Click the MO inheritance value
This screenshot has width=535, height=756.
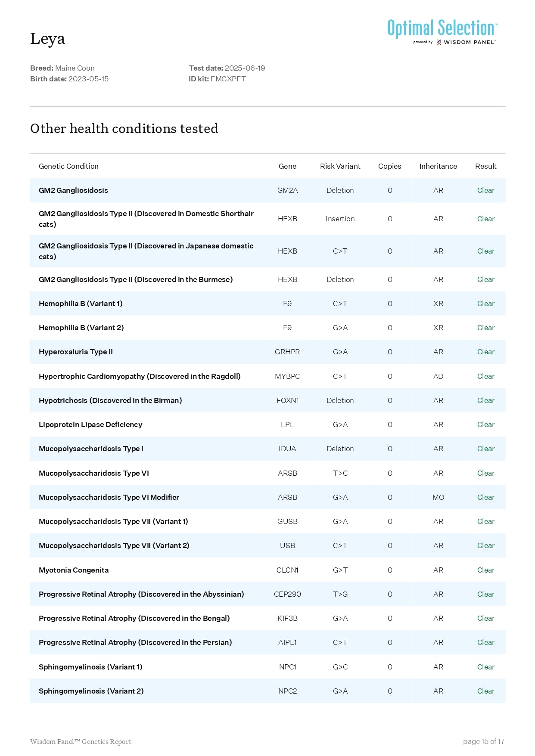click(438, 497)
